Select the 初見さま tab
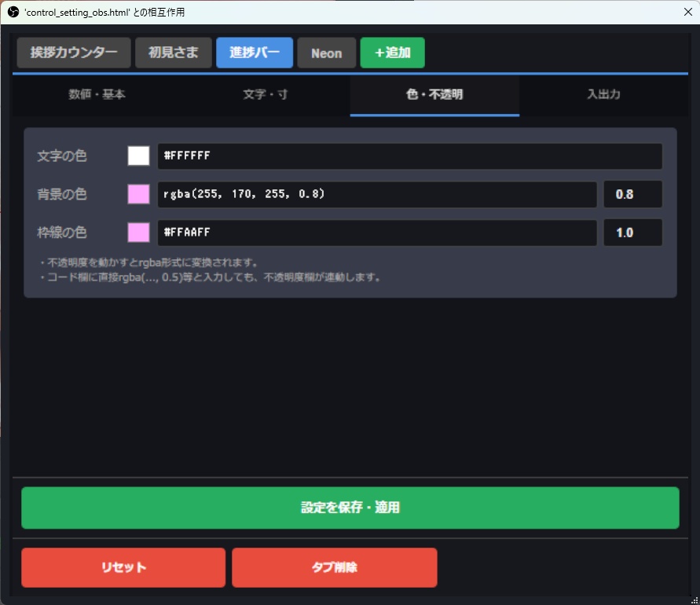Screen dimensions: 700x605 click(x=173, y=53)
